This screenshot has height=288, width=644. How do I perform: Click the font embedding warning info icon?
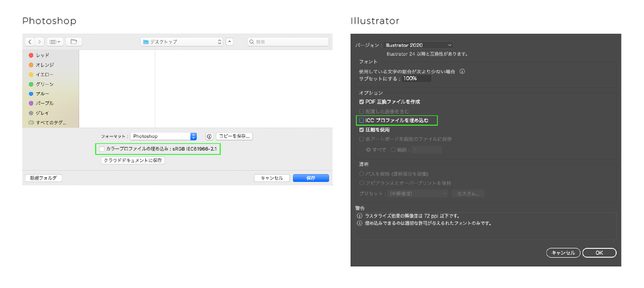coord(360,222)
